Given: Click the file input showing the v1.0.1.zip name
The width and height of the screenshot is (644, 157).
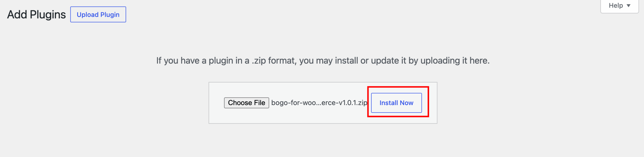Looking at the screenshot, I should coord(296,103).
